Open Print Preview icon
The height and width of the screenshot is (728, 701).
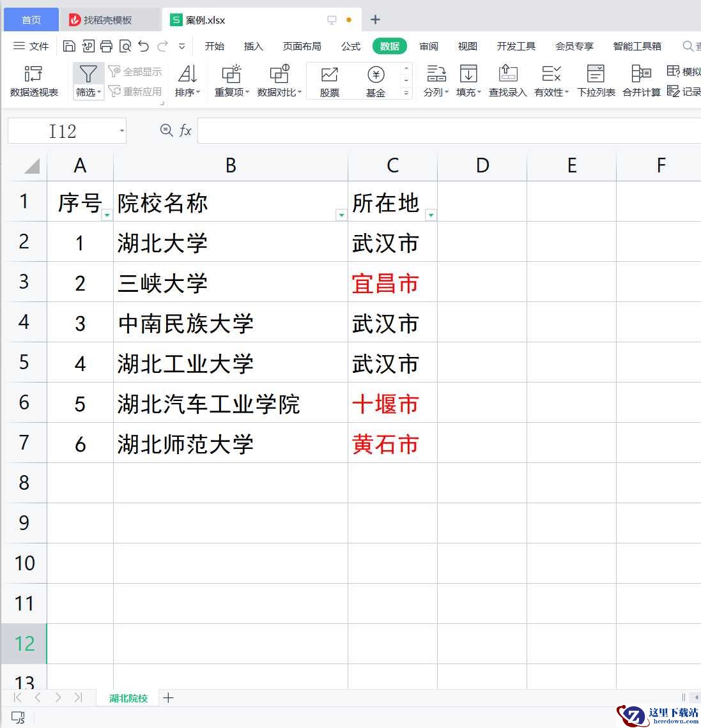[125, 46]
